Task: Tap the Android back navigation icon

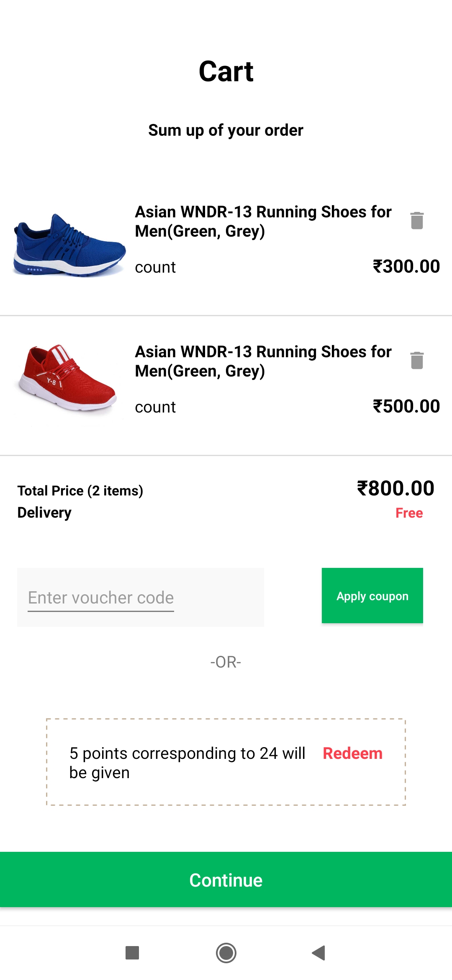Action: point(318,953)
